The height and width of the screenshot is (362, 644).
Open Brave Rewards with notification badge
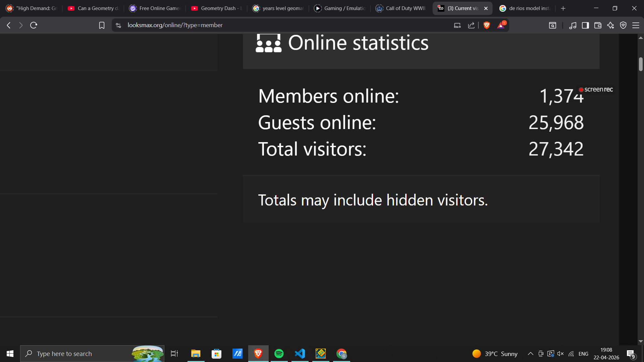[501, 25]
